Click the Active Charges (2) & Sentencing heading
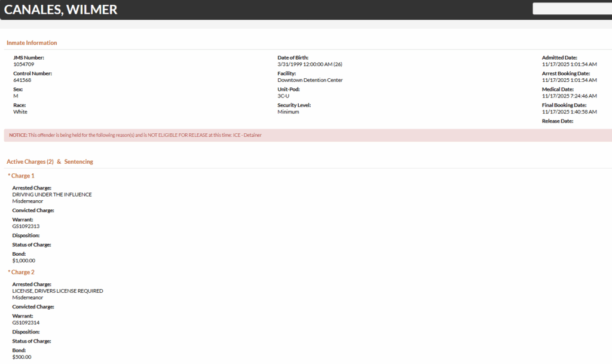 tap(50, 162)
